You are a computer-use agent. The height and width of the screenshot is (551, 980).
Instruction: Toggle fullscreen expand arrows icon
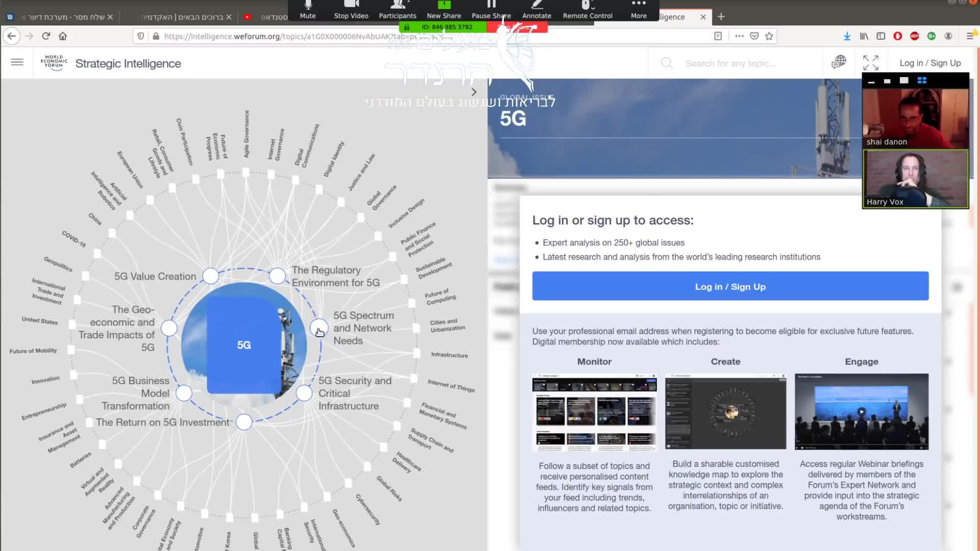coord(870,63)
